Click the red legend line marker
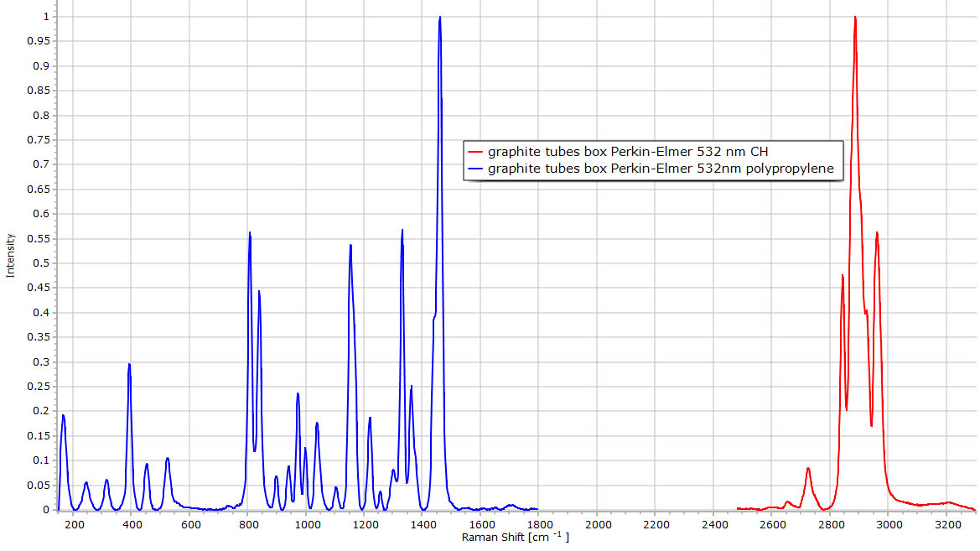Screen dimensions: 980x551 476,152
